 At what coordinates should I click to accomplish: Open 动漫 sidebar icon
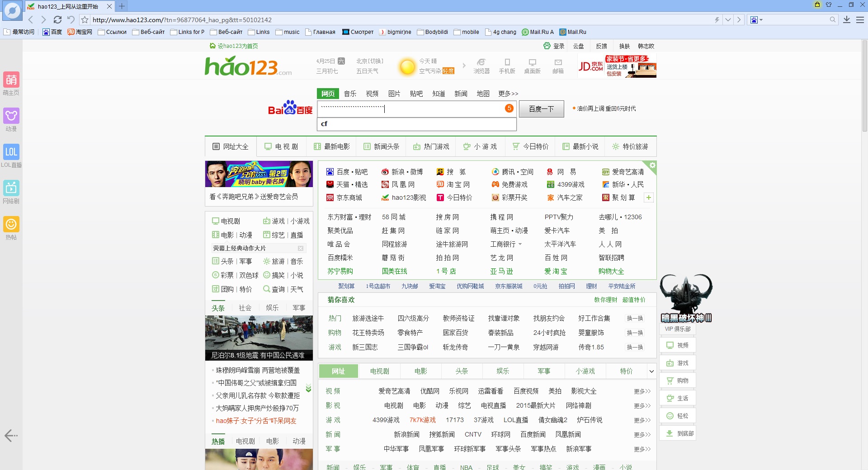(11, 116)
